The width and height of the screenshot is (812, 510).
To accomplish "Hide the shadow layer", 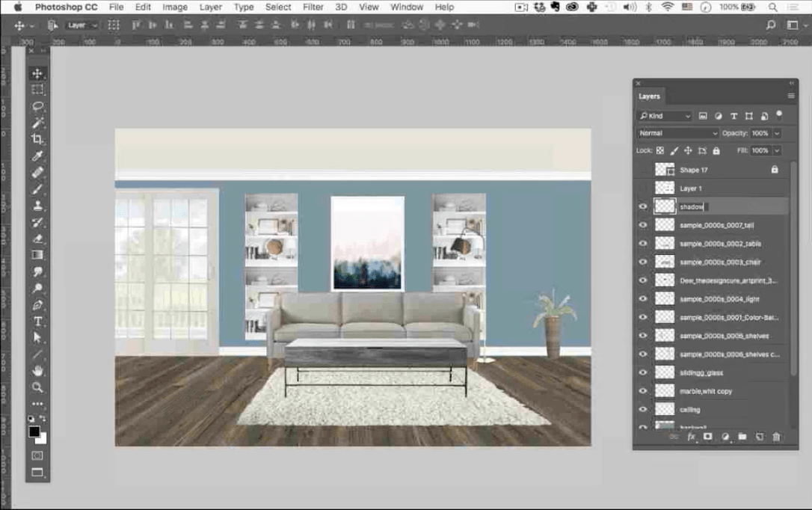I will pyautogui.click(x=643, y=206).
